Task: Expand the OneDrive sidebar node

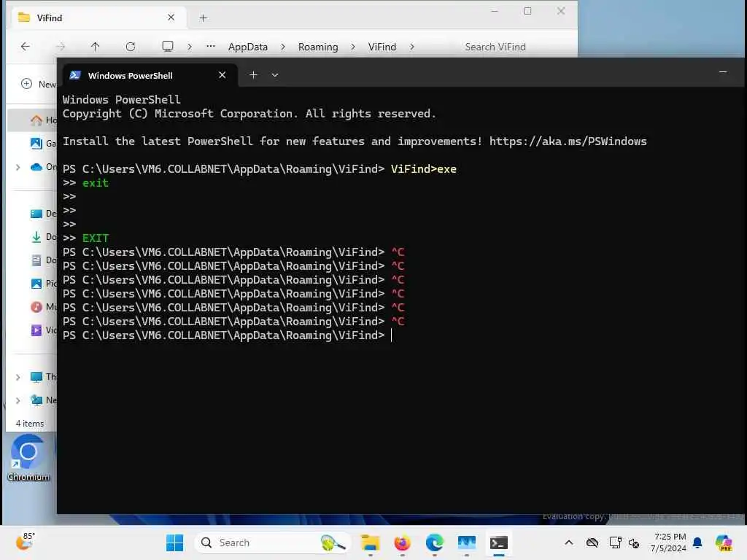Action: click(18, 167)
